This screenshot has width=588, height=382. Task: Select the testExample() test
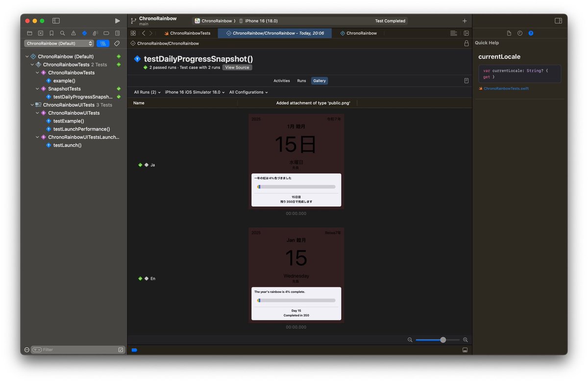pyautogui.click(x=69, y=121)
